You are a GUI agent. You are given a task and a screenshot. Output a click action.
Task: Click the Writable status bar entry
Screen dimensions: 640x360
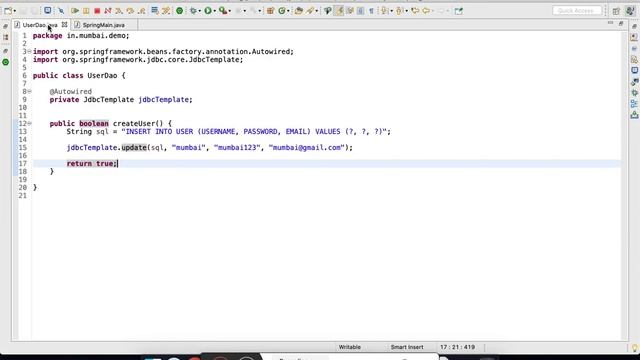coord(350,347)
